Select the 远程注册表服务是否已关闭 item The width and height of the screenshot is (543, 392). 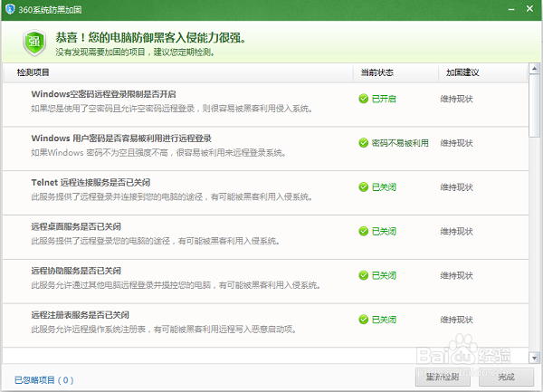(265, 326)
